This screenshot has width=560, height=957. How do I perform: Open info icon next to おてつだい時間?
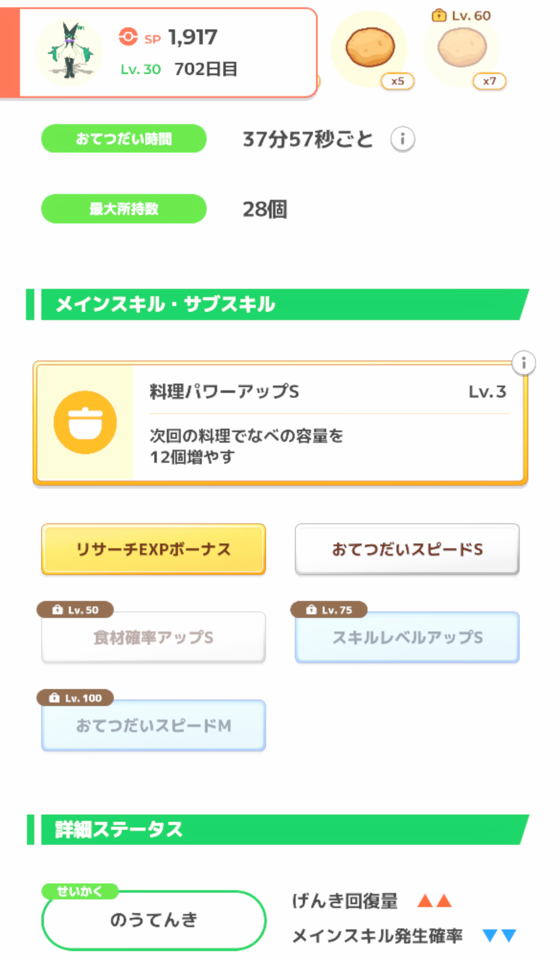(403, 139)
